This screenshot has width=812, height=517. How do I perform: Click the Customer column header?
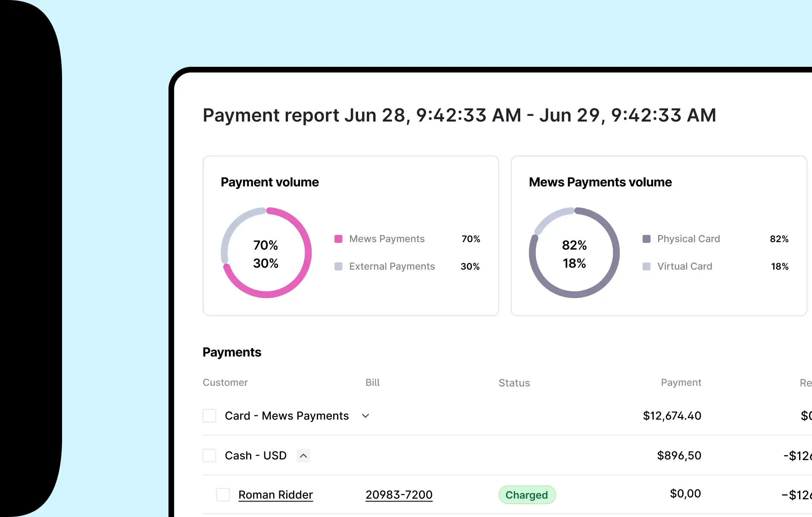pyautogui.click(x=225, y=383)
